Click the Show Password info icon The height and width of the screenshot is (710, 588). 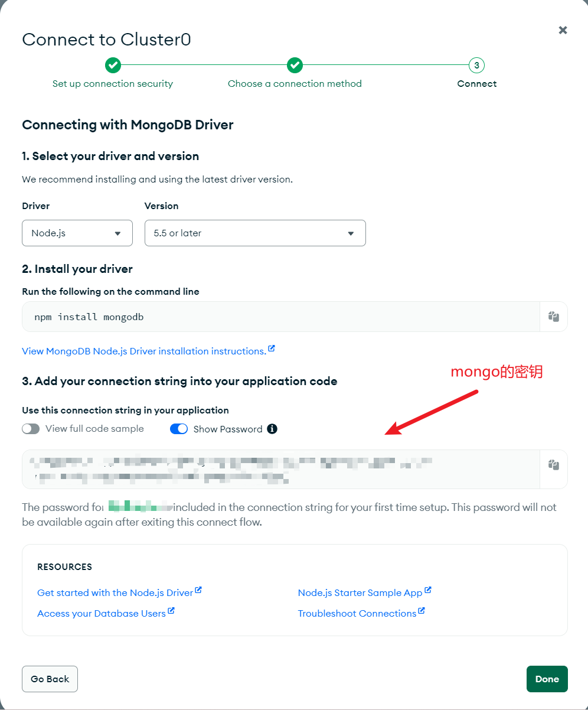pos(272,429)
